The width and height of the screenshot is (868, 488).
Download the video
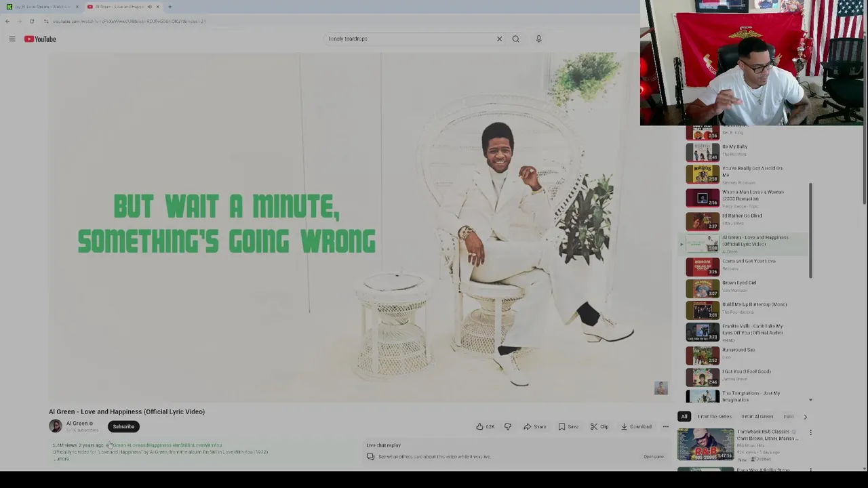tap(636, 426)
